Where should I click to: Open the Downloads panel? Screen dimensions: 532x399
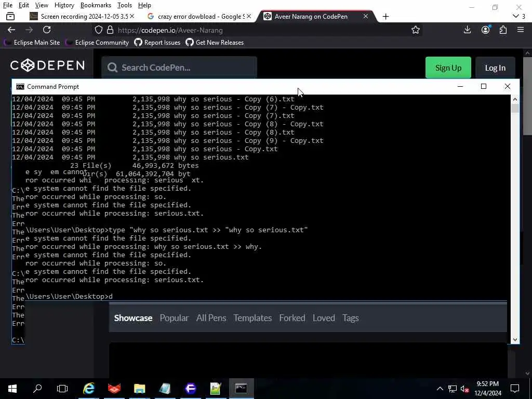468,30
